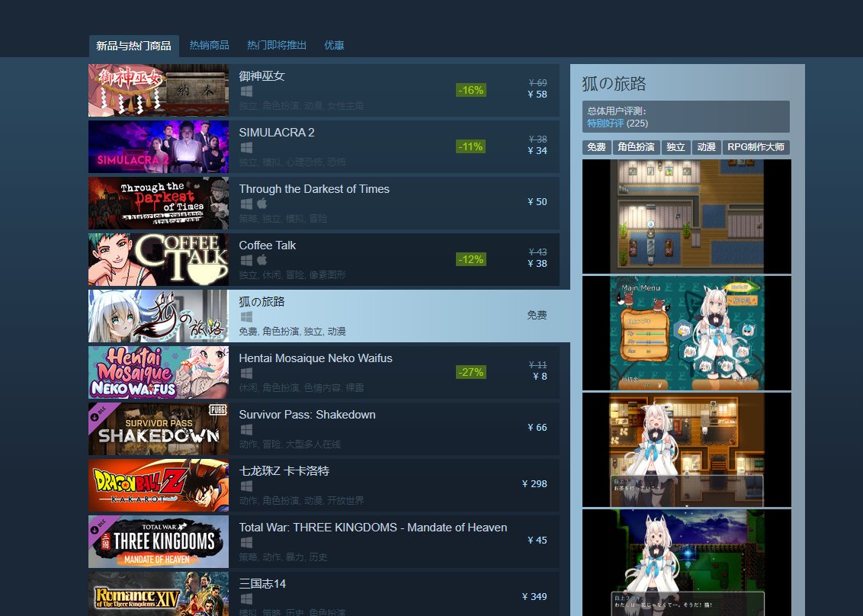Open Romance of Three Kingdoms XIV thumbnail
The width and height of the screenshot is (863, 616).
pos(159,594)
